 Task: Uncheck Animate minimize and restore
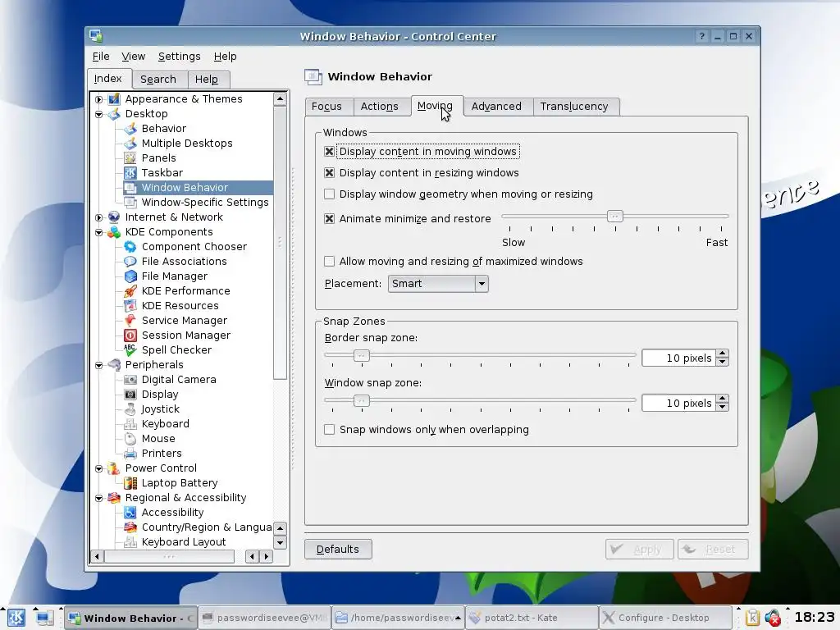(x=330, y=218)
